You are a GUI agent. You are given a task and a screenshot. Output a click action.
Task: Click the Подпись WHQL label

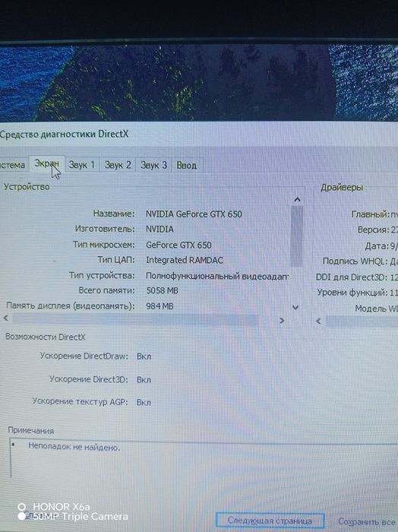[355, 261]
